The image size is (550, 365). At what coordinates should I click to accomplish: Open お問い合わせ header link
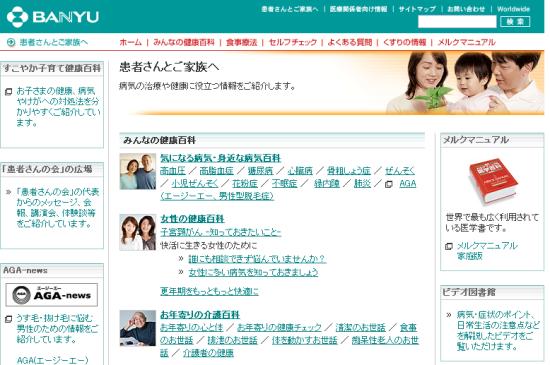coord(466,9)
